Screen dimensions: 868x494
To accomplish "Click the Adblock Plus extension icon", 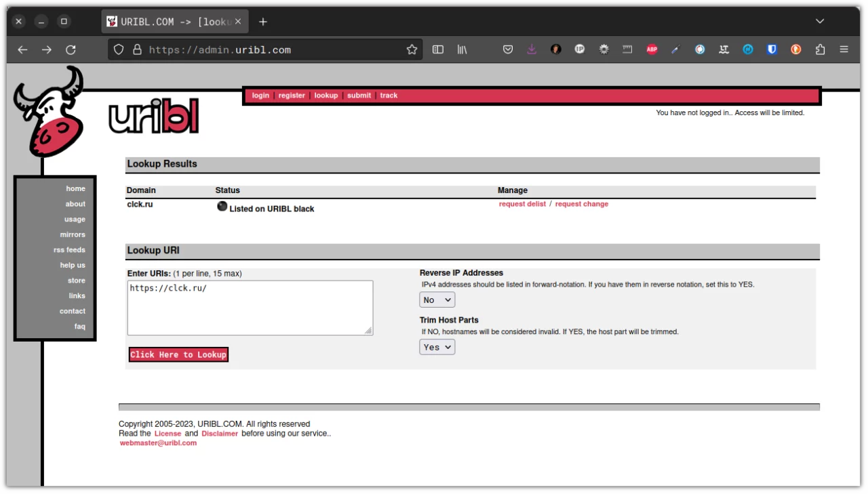I will [x=652, y=49].
